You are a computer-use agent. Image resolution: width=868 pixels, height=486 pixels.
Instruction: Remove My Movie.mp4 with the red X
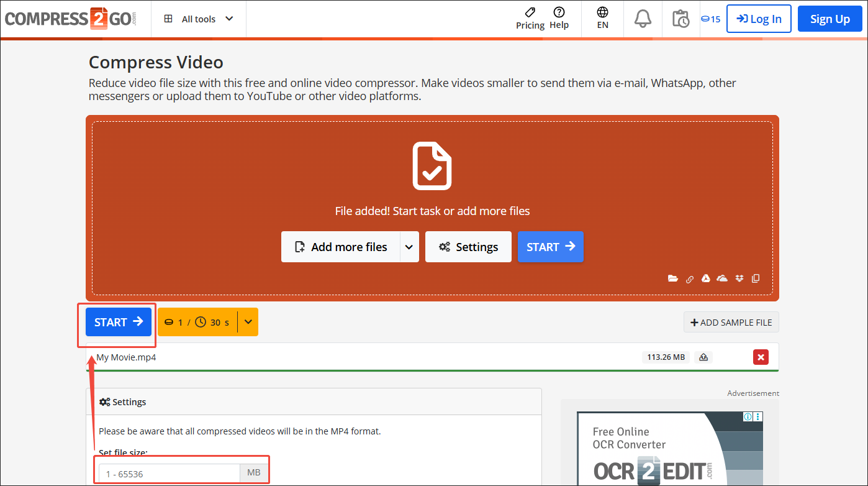tap(761, 357)
